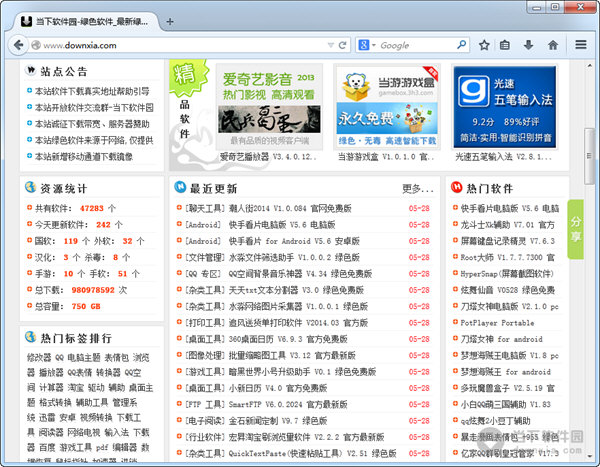Open 暗黑世界小号升级助手 V0.1
The height and width of the screenshot is (467, 600).
coord(302,372)
